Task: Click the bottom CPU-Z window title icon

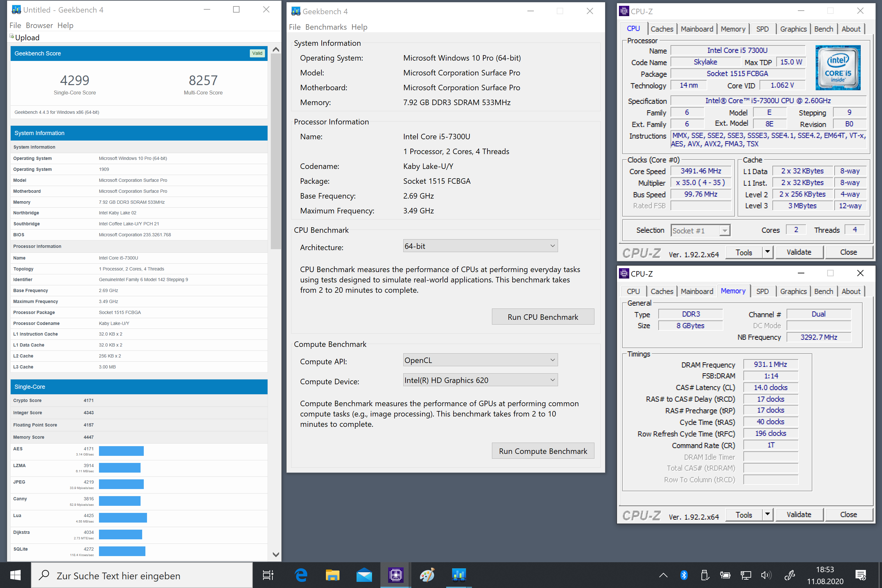Action: point(624,273)
